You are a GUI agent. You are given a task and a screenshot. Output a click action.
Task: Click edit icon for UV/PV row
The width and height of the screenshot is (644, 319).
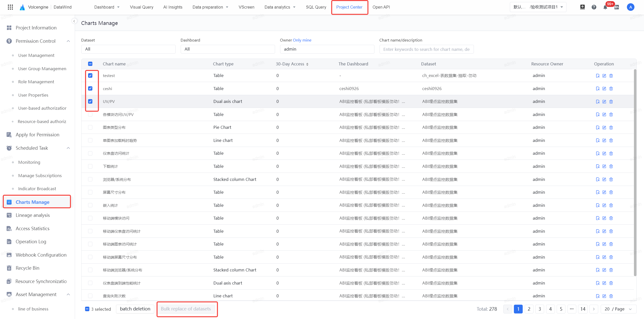tap(604, 102)
